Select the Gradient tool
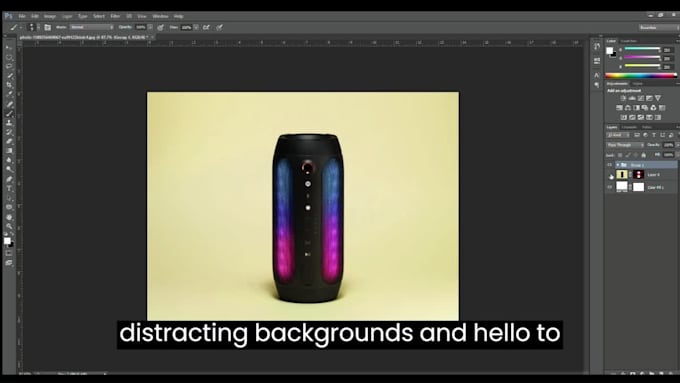This screenshot has height=383, width=680. pyautogui.click(x=9, y=151)
